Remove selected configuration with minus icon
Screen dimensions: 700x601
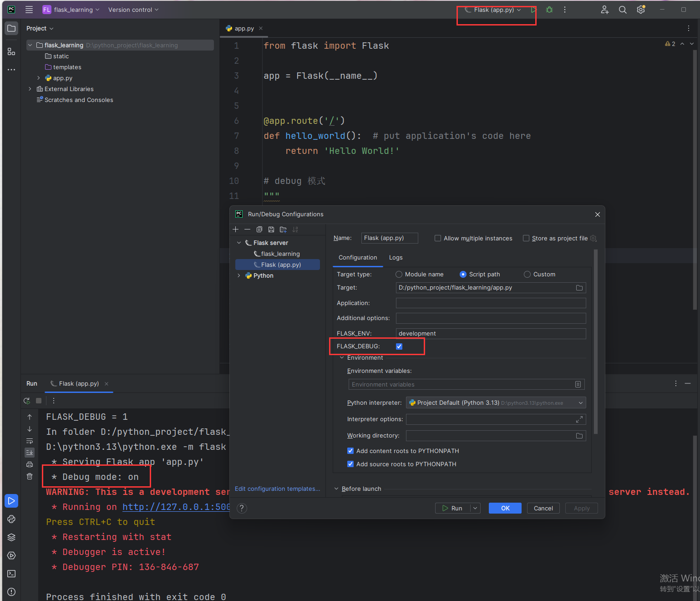point(248,229)
